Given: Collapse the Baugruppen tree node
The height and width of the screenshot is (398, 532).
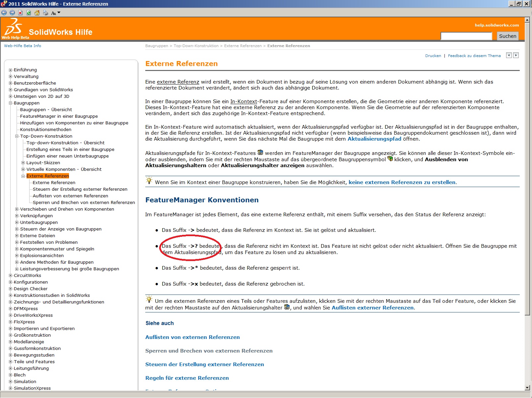Looking at the screenshot, I should (x=11, y=103).
